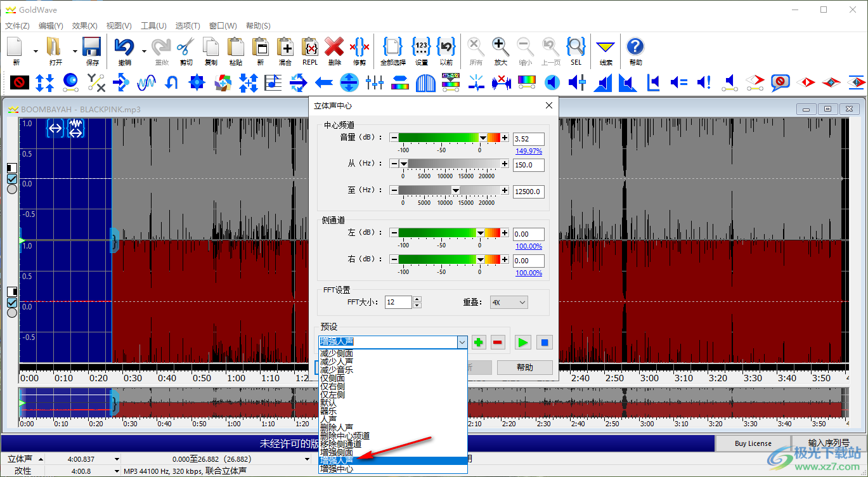Open the dropdown arrow next to the Undo icon
This screenshot has height=477, width=868.
click(145, 51)
